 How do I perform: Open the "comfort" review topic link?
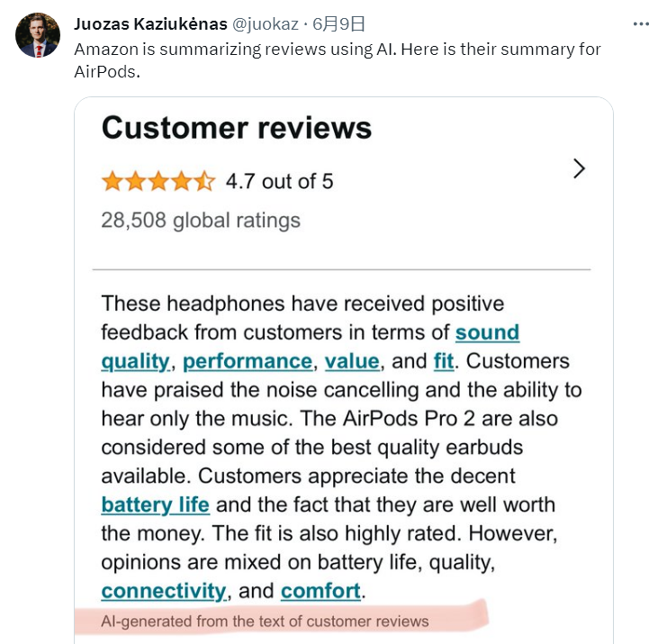(x=320, y=591)
